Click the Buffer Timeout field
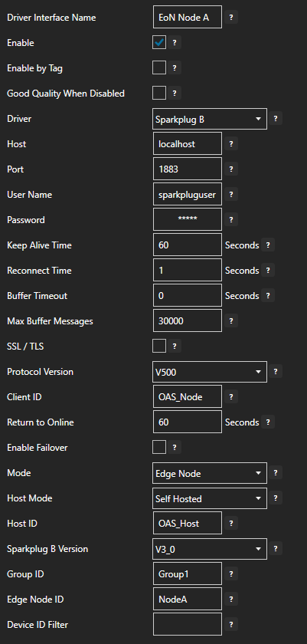The image size is (307, 644). pos(188,295)
